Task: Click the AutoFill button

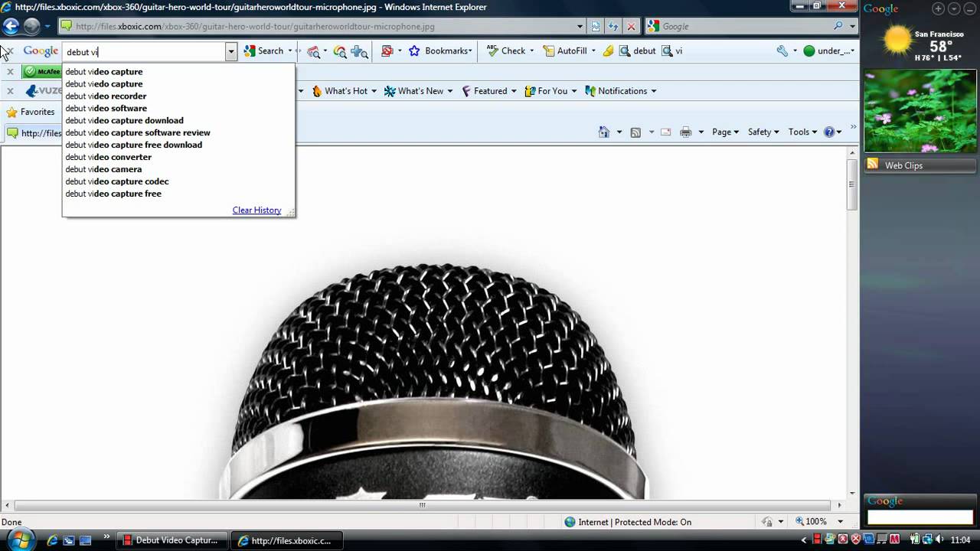Action: (565, 51)
